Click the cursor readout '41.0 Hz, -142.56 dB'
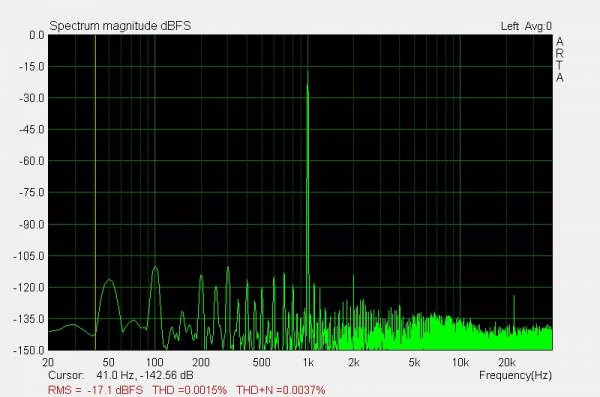 [145, 375]
